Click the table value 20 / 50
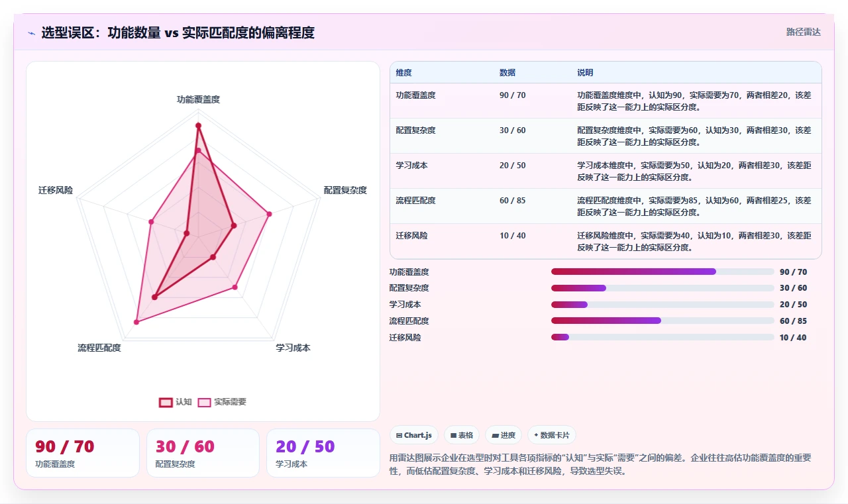The image size is (848, 504). (x=512, y=166)
